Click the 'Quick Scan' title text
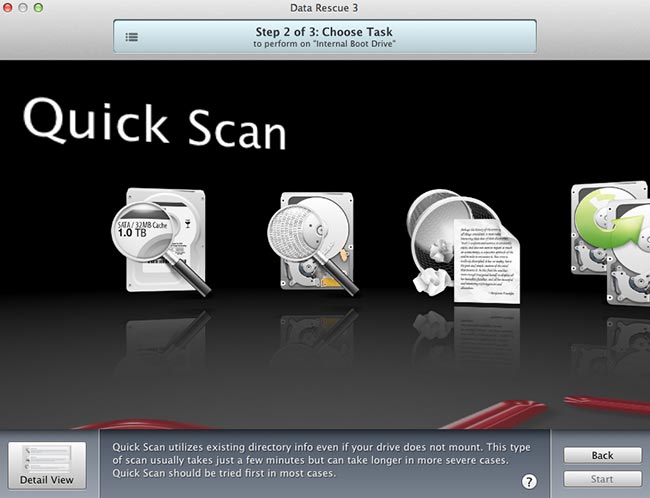Screen dimensions: 650x498 pos(155,124)
